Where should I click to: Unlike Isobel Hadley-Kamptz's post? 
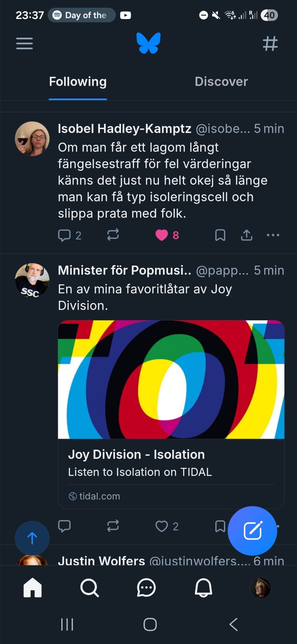(x=162, y=235)
